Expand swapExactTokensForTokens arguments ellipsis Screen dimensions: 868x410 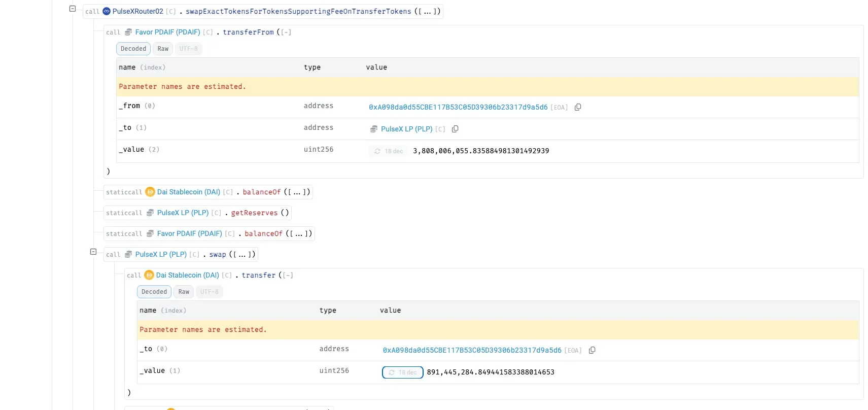pyautogui.click(x=427, y=11)
